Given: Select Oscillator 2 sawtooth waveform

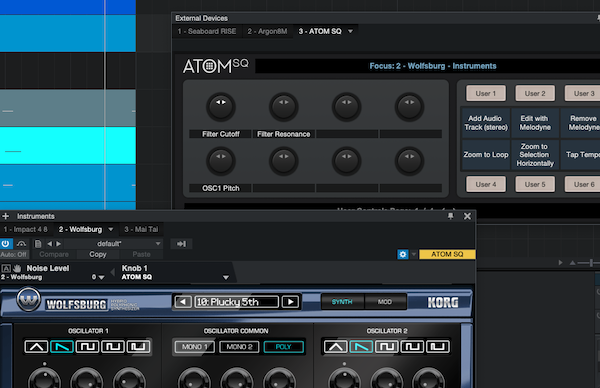Looking at the screenshot, I should coord(361,347).
